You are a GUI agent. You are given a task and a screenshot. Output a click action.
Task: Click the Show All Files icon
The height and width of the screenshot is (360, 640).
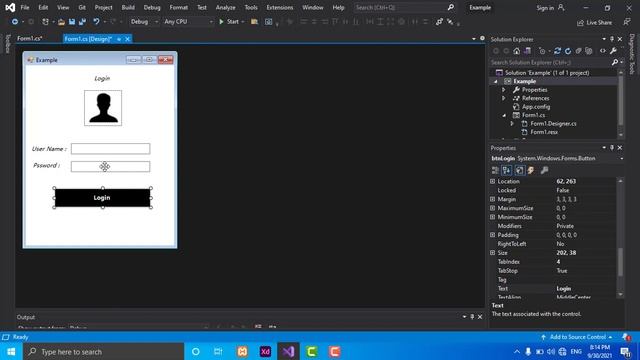pyautogui.click(x=589, y=51)
